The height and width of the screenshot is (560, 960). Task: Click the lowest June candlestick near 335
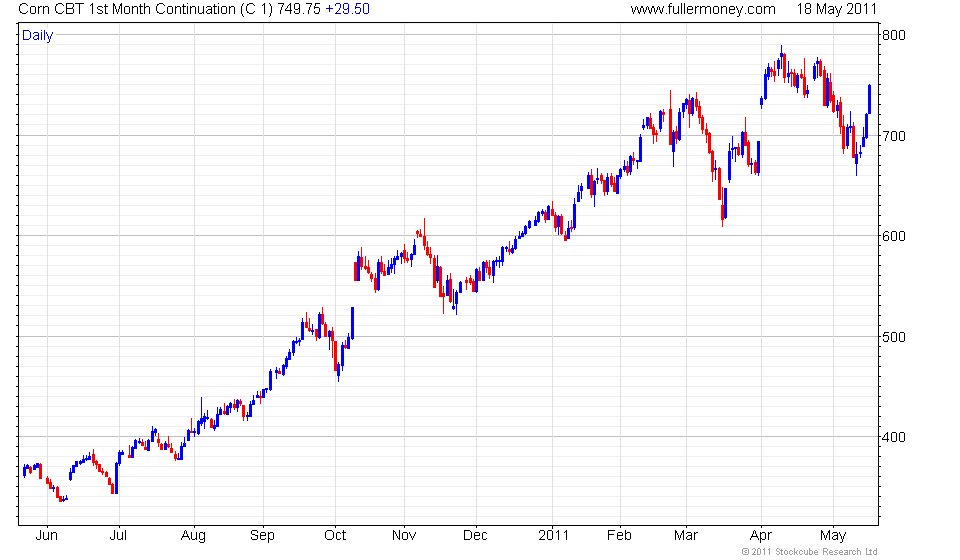[61, 498]
